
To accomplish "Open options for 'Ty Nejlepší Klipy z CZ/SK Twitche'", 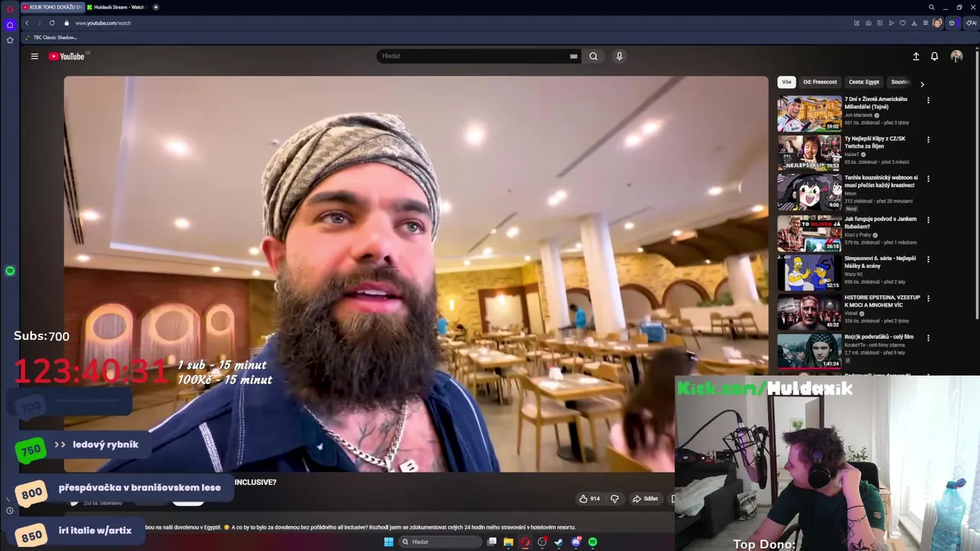I will 928,140.
